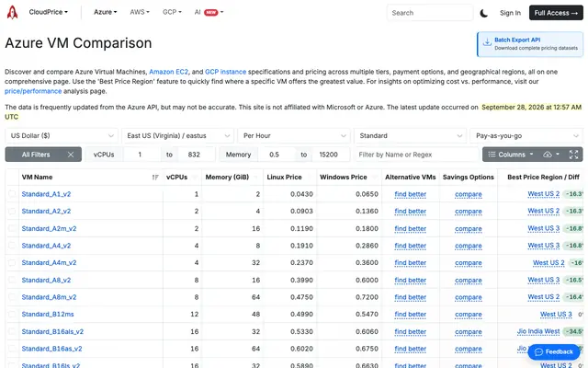Open the GCP nav menu
Viewport: 588px width, 368px height.
(172, 12)
